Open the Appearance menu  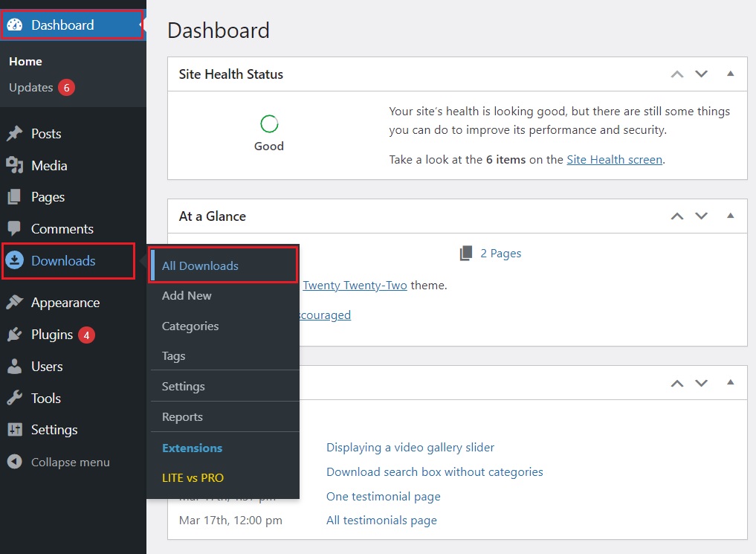coord(73,303)
